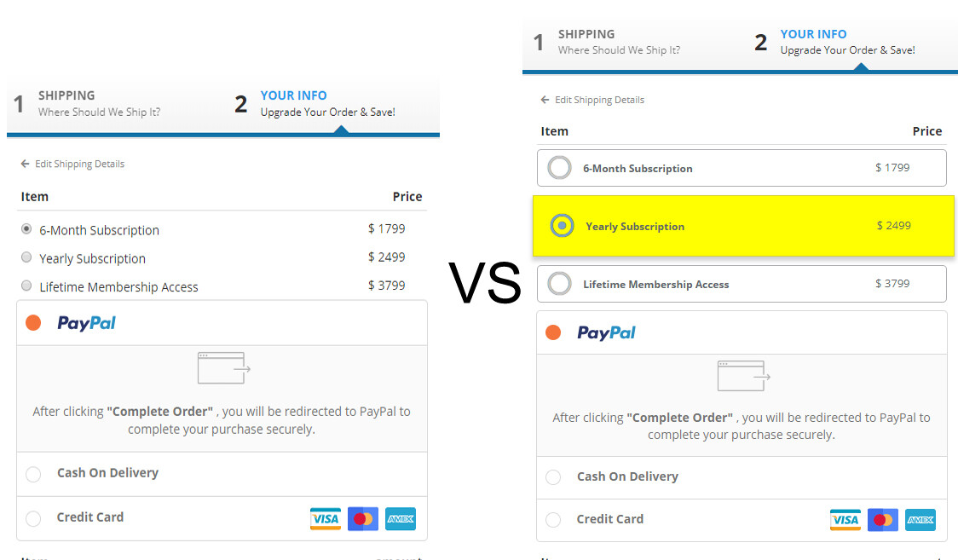Screen dimensions: 958x560
Task: Click the Amex icon in right form
Action: click(x=920, y=520)
